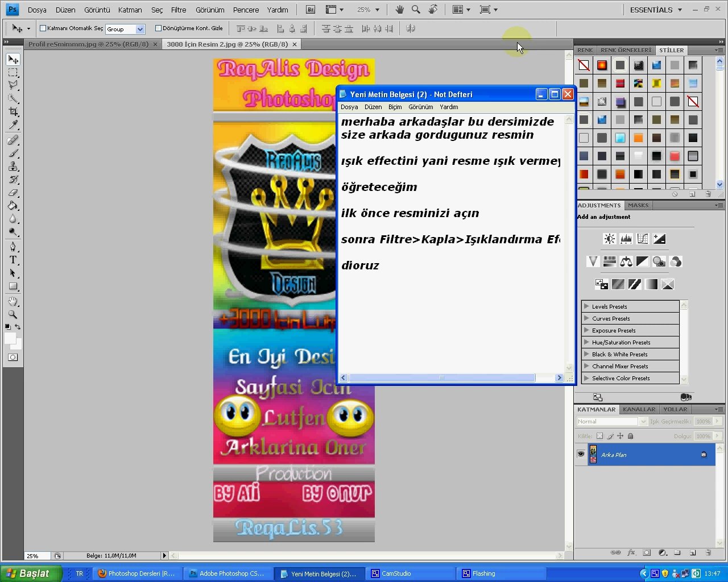Open the Katman menu in Photoshop

point(130,10)
